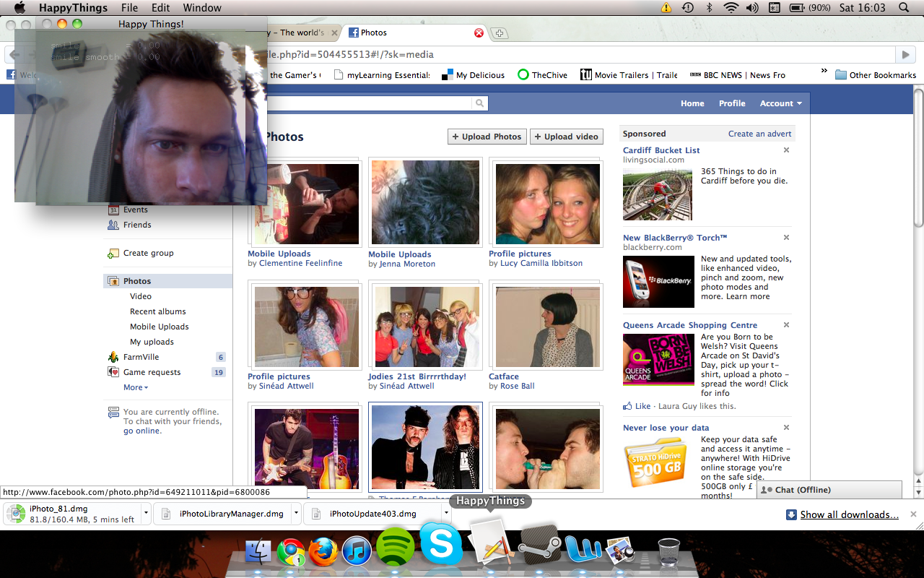The height and width of the screenshot is (578, 924).
Task: Click the search magnifier in Facebook search box
Action: tap(479, 103)
